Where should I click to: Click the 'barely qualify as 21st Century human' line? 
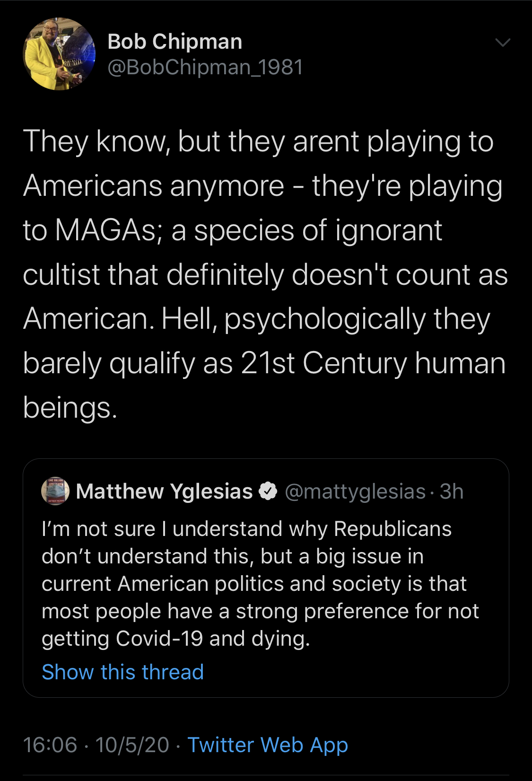[264, 364]
